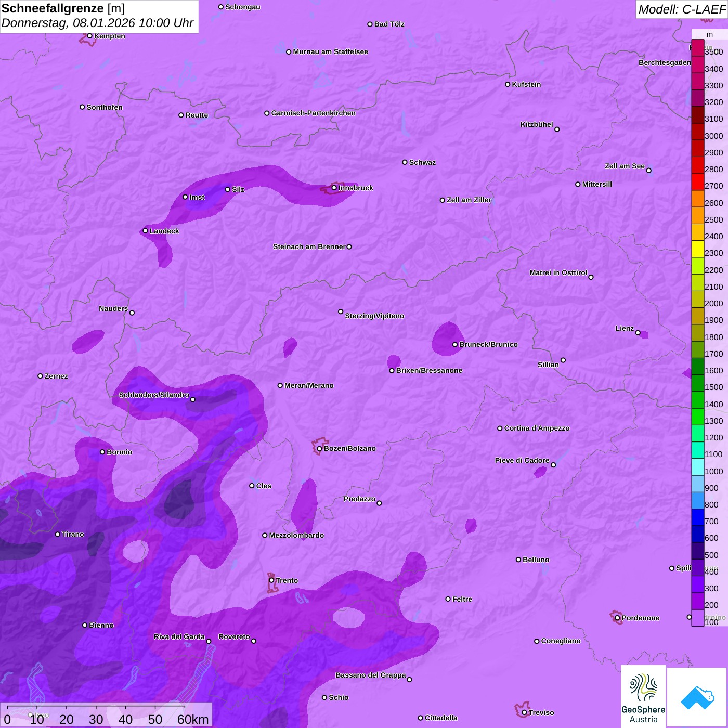Click the Sterzing/Vipiteno label
Screen dimensions: 728x728
(374, 316)
